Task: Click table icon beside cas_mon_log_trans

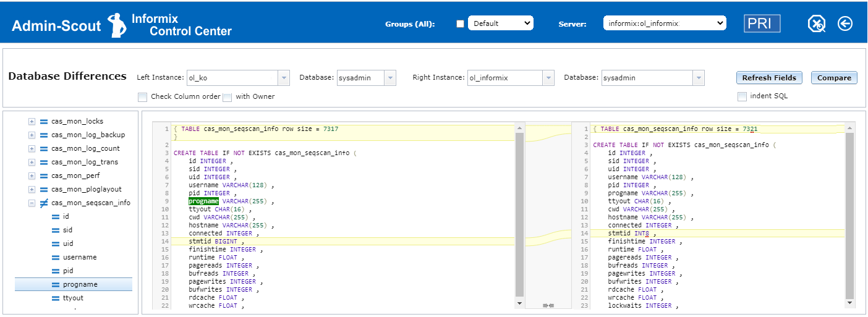Action: tap(44, 162)
